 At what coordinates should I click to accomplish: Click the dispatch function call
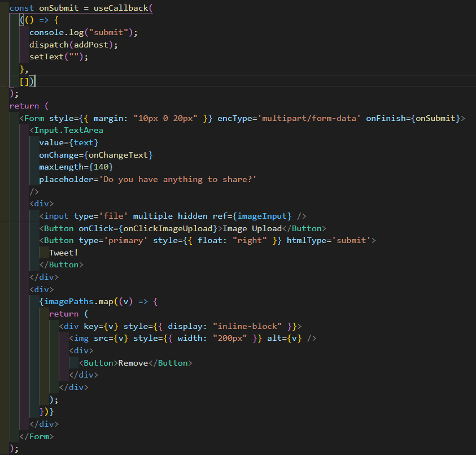49,45
